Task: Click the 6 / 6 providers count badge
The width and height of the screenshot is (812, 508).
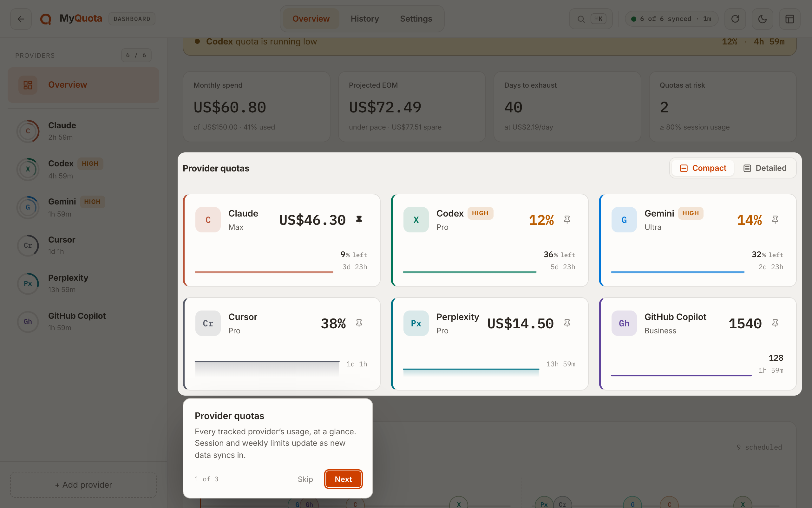Action: click(x=136, y=56)
